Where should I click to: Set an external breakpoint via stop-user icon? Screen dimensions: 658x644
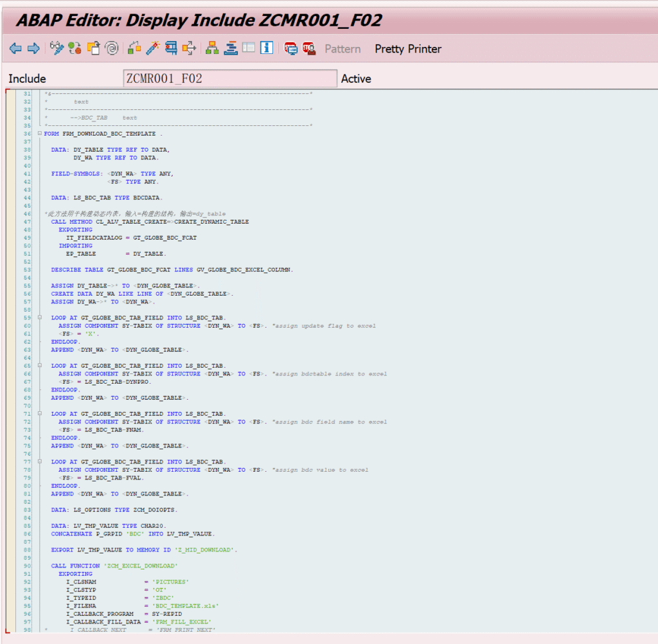click(309, 49)
